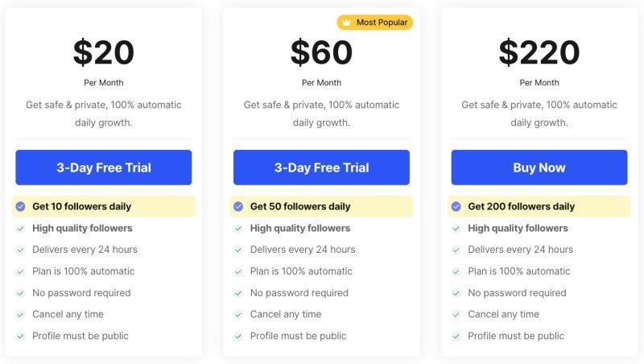Start the 3-Day Free Trial for $60 plan
644x364 pixels.
pyautogui.click(x=321, y=168)
